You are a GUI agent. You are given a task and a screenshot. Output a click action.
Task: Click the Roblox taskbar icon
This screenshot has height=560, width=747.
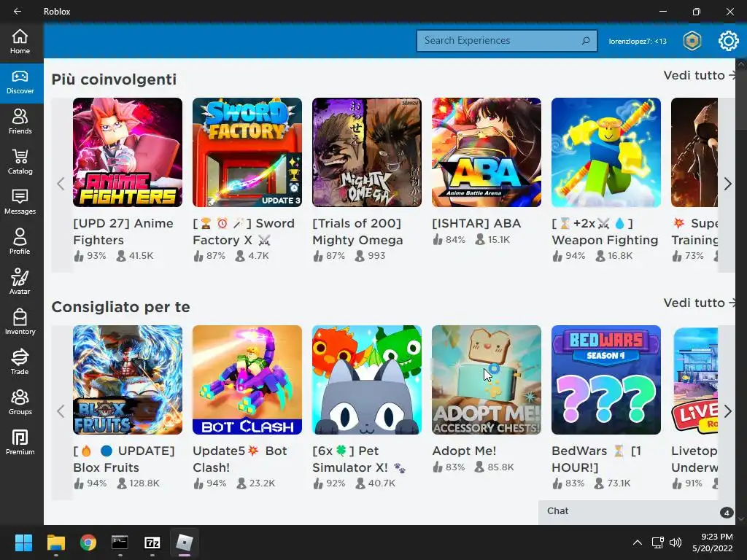(x=185, y=542)
